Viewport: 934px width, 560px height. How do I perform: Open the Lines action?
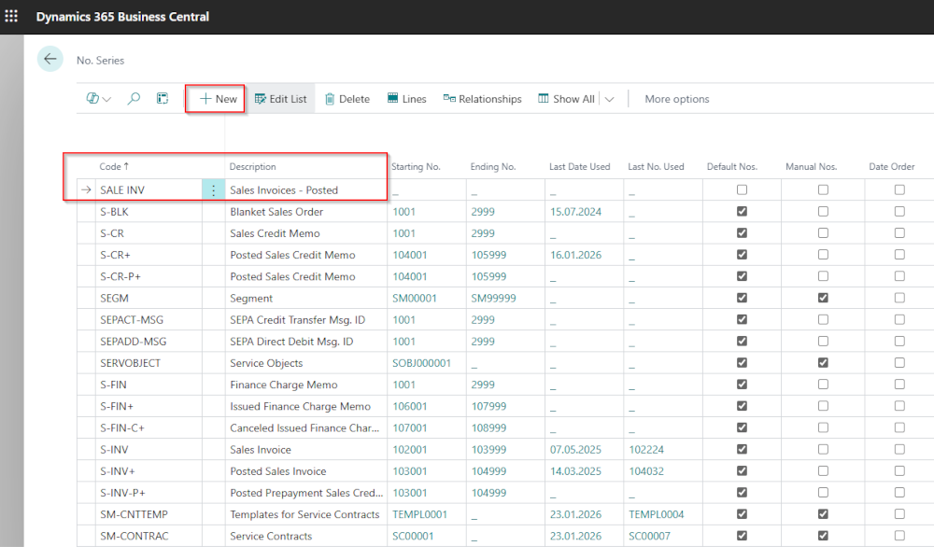(x=407, y=99)
